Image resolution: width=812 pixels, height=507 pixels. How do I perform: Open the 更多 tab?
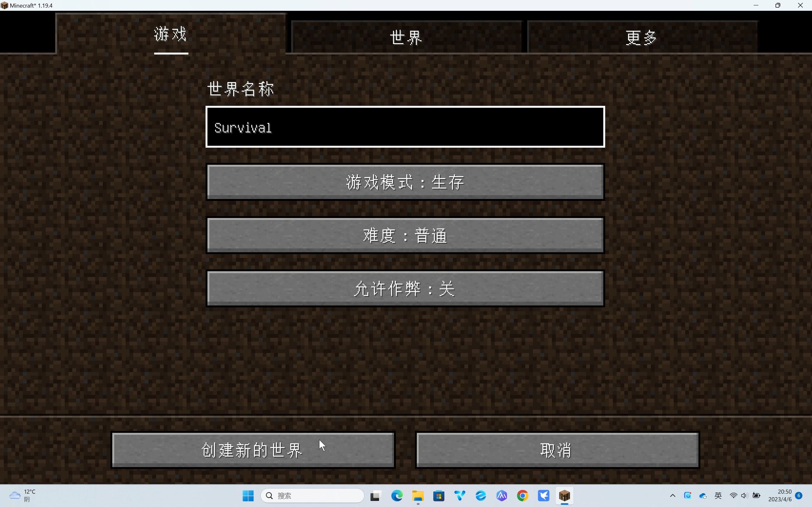[x=642, y=37]
